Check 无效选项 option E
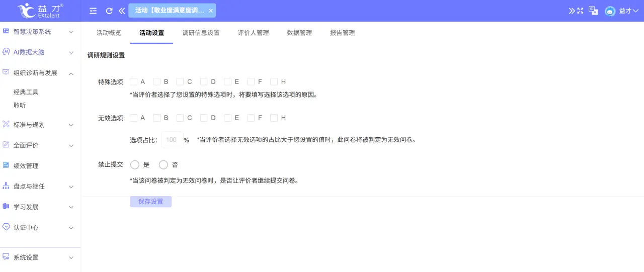This screenshot has width=644, height=272. [227, 118]
